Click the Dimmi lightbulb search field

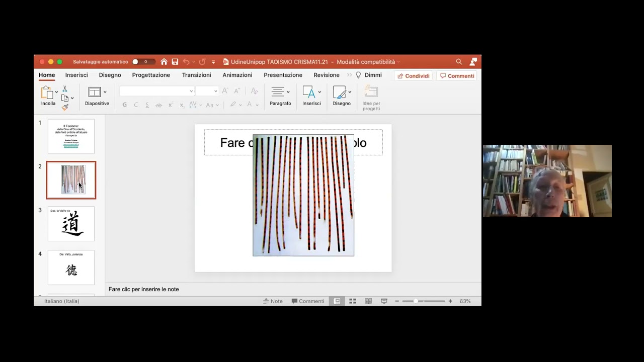[369, 75]
